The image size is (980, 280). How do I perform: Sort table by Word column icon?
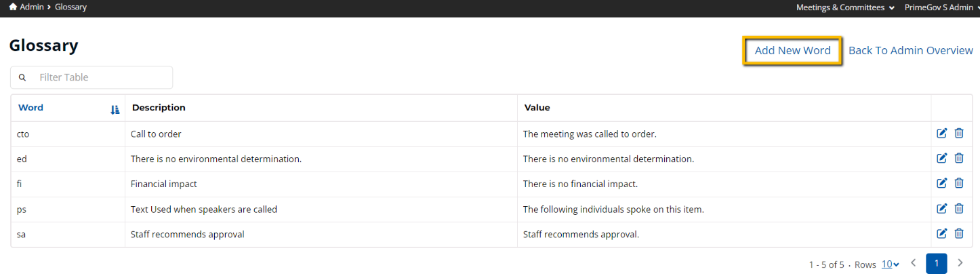(115, 109)
